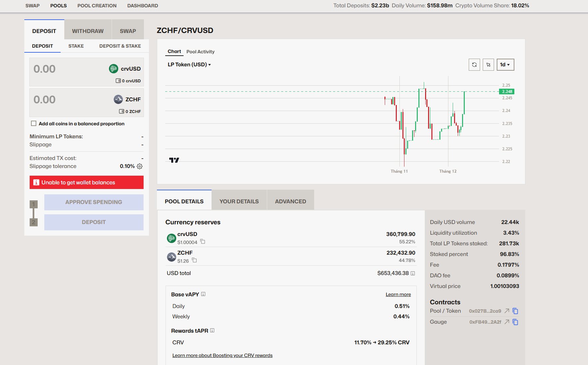The image size is (588, 365).
Task: Copy the crvUSD token address
Action: [203, 242]
